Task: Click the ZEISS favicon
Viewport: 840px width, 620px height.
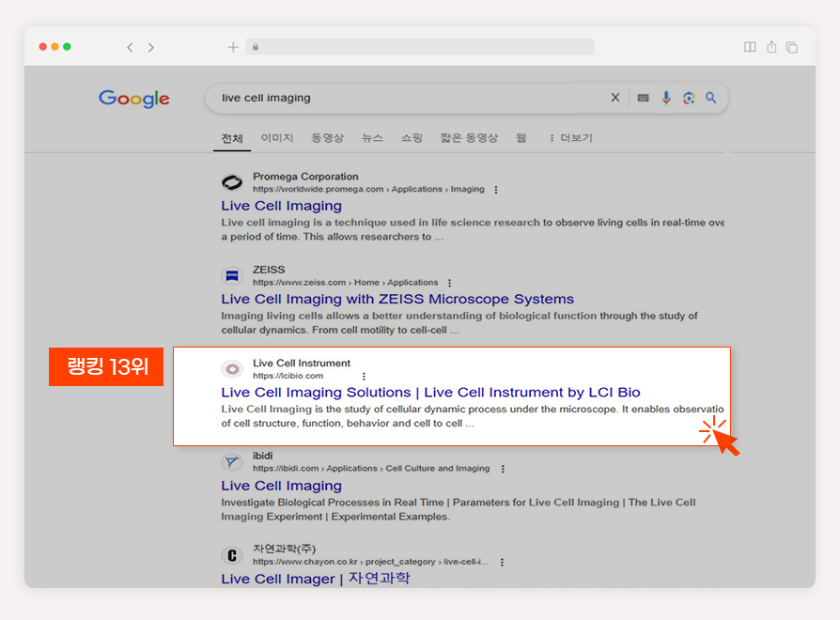Action: tap(232, 276)
